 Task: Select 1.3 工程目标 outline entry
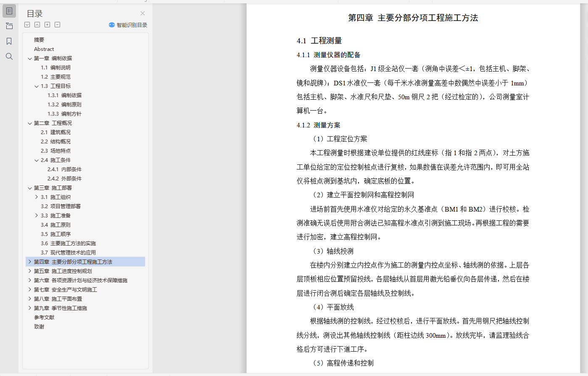[x=56, y=86]
